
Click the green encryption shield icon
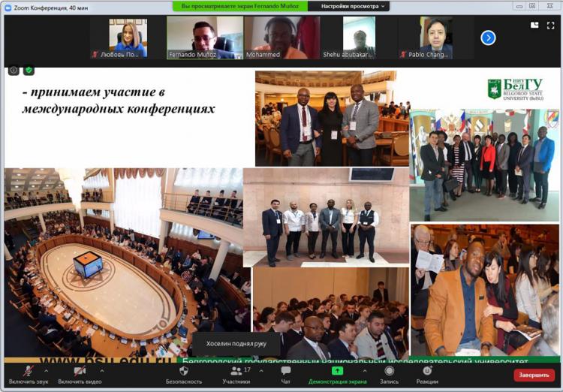[29, 70]
